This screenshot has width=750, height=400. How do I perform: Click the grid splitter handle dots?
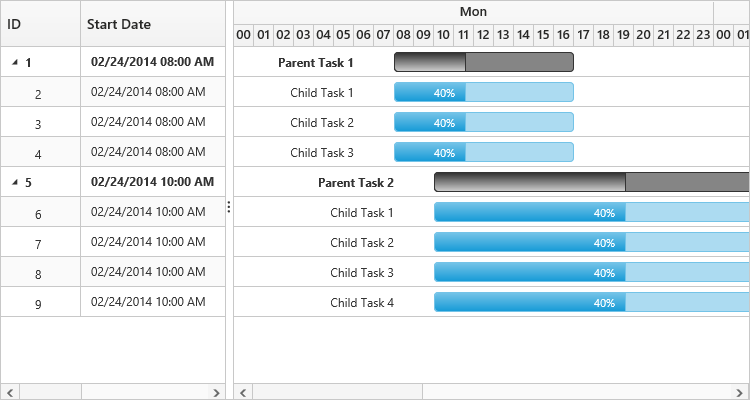pyautogui.click(x=229, y=207)
